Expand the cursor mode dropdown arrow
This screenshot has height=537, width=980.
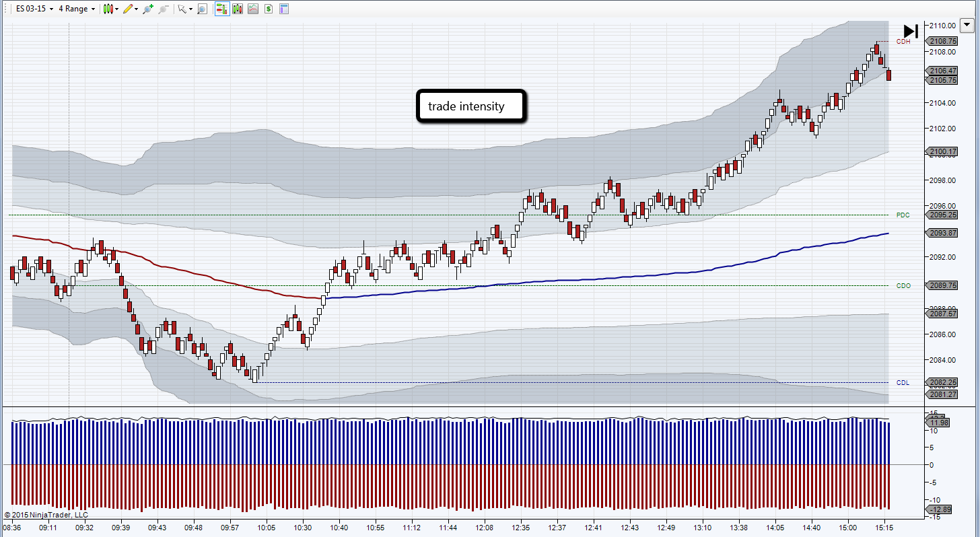coord(191,9)
